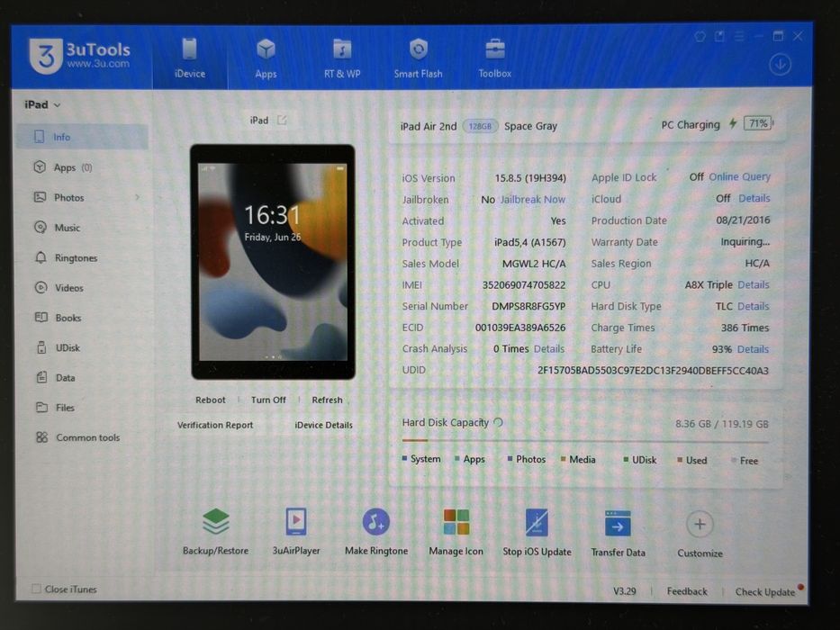The height and width of the screenshot is (630, 840).
Task: Click the 71% battery indicator
Action: coord(758,124)
